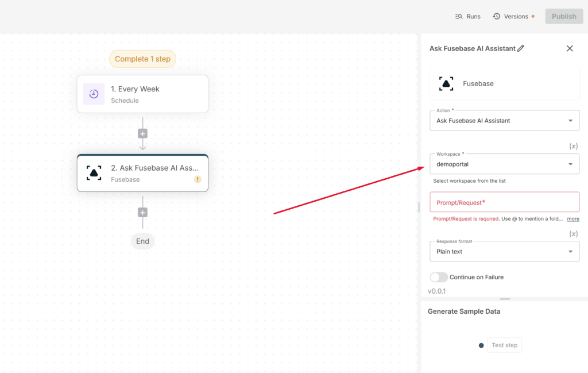Click the v0.0.1 version label

coord(437,291)
